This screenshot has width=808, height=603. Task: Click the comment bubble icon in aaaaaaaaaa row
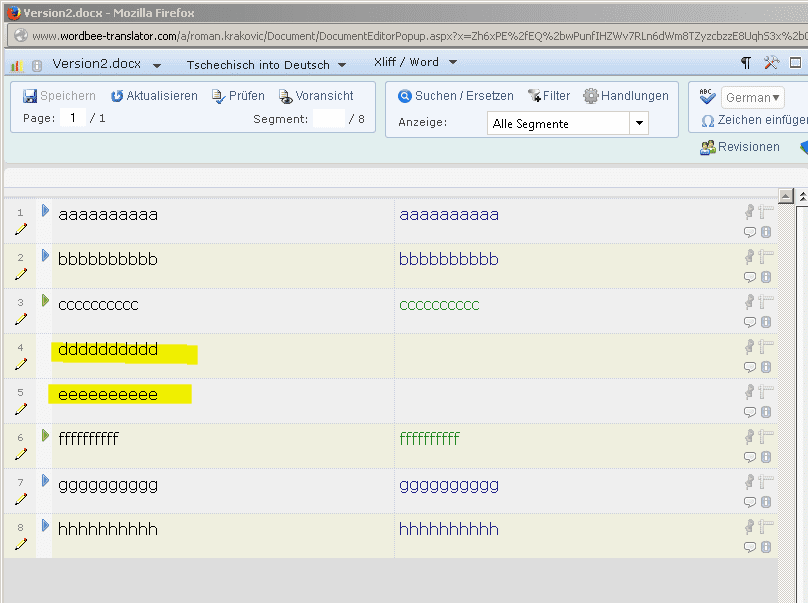tap(749, 232)
